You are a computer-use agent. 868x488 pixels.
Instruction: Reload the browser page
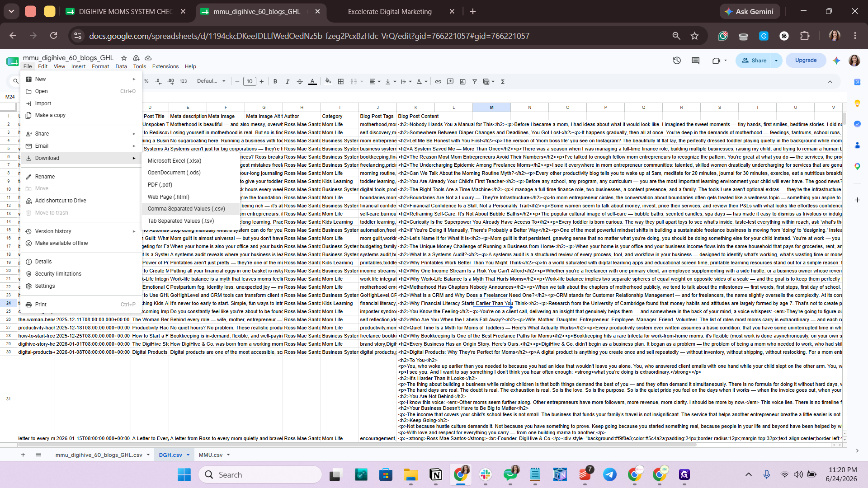pyautogui.click(x=53, y=36)
